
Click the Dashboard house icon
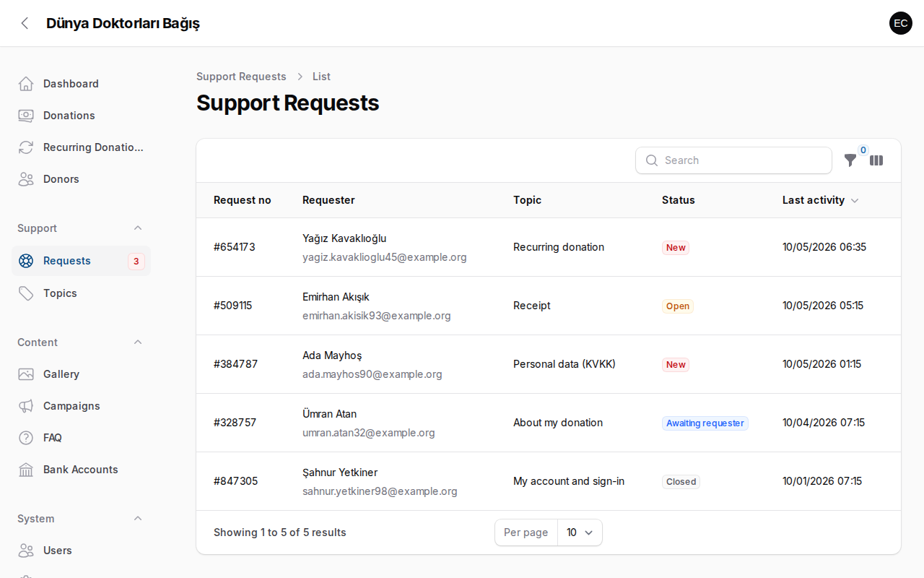(26, 84)
